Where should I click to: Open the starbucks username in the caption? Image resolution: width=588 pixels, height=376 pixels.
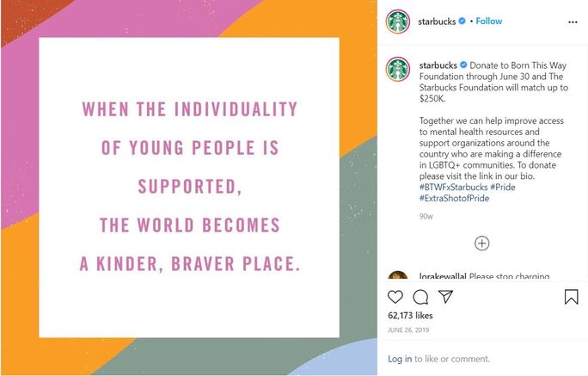pos(438,65)
